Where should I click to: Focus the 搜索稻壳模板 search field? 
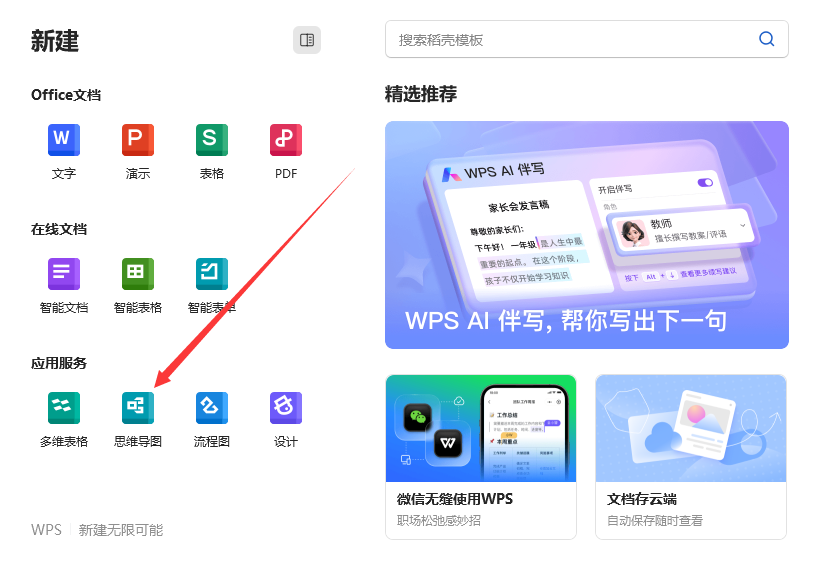570,40
